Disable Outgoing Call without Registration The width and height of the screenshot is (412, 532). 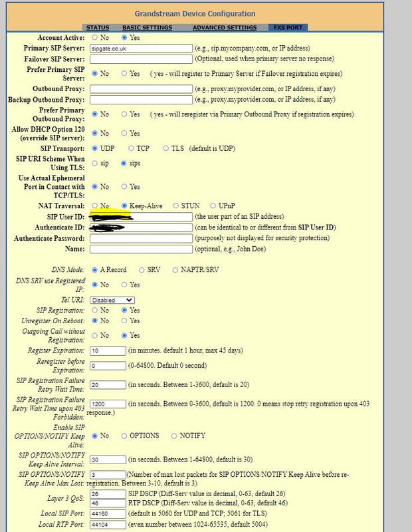coord(94,336)
